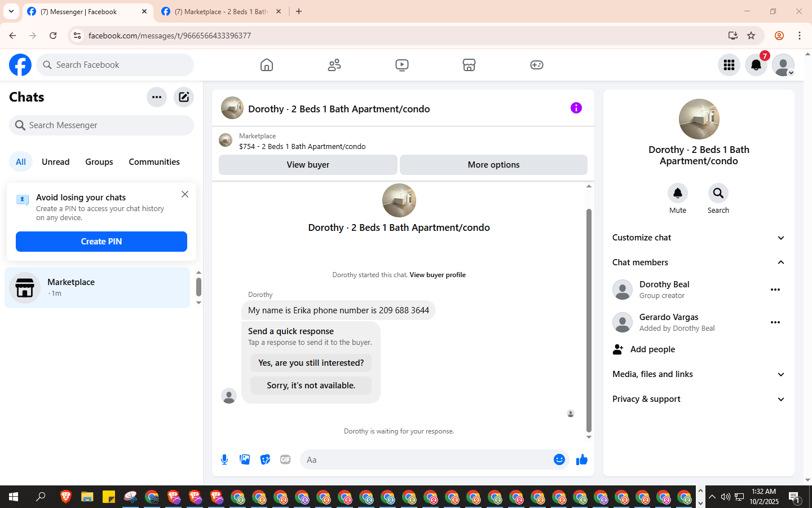Open the Gaming controller icon in top navigation

pyautogui.click(x=537, y=65)
